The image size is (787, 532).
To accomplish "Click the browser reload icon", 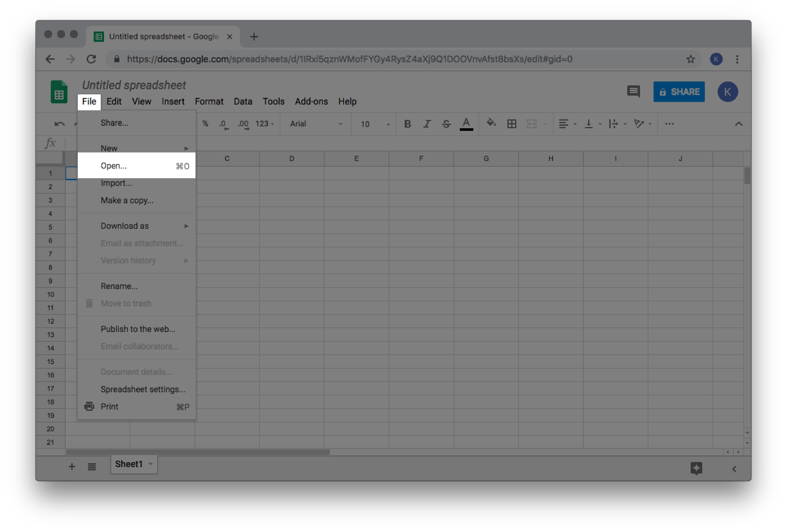I will point(91,59).
